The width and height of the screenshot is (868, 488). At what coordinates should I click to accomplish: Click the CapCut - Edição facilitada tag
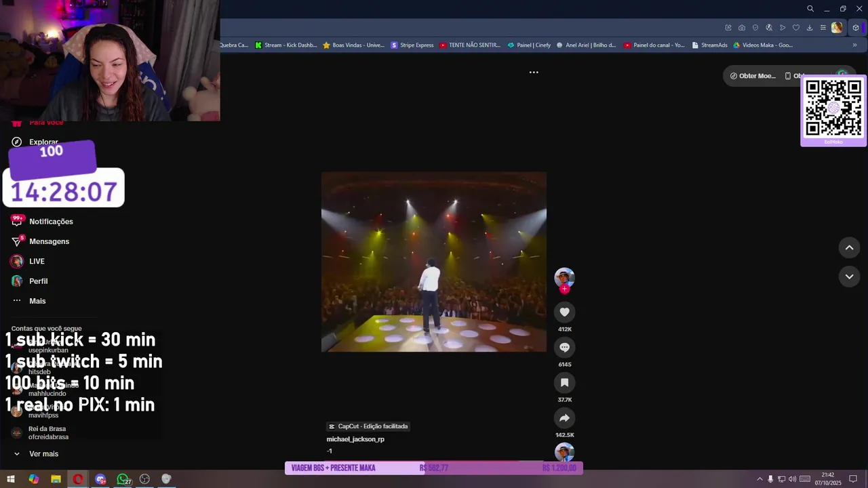[368, 426]
